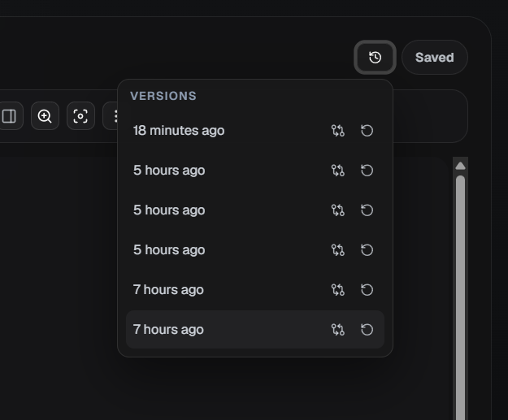Select the highlighted 7 hours ago version
This screenshot has width=508, height=420.
[255, 330]
